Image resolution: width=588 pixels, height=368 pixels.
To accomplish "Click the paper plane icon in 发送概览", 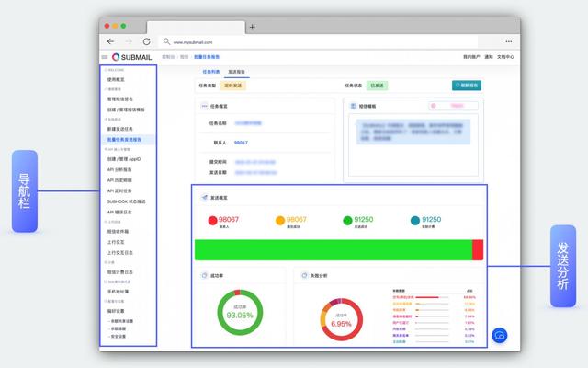I will tap(204, 198).
